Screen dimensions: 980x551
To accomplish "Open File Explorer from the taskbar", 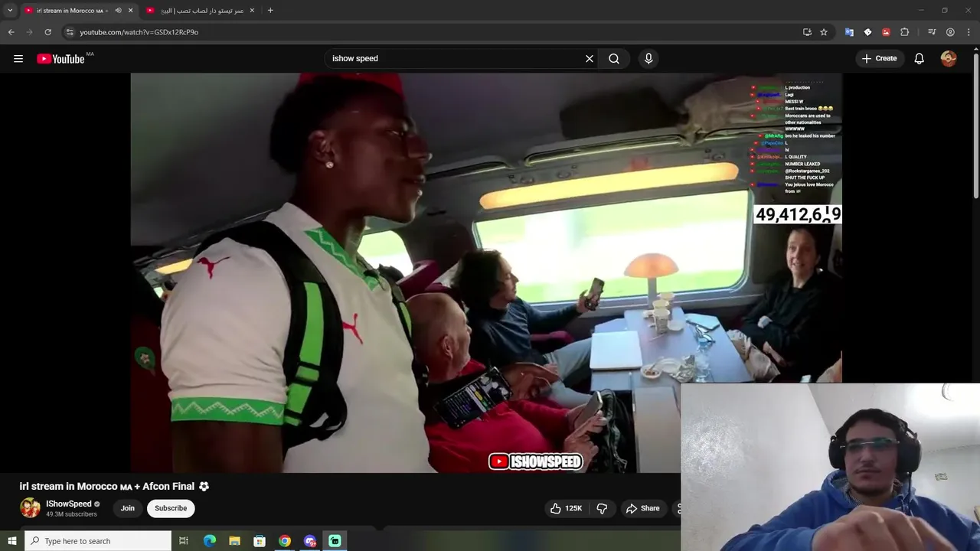I will [x=235, y=541].
